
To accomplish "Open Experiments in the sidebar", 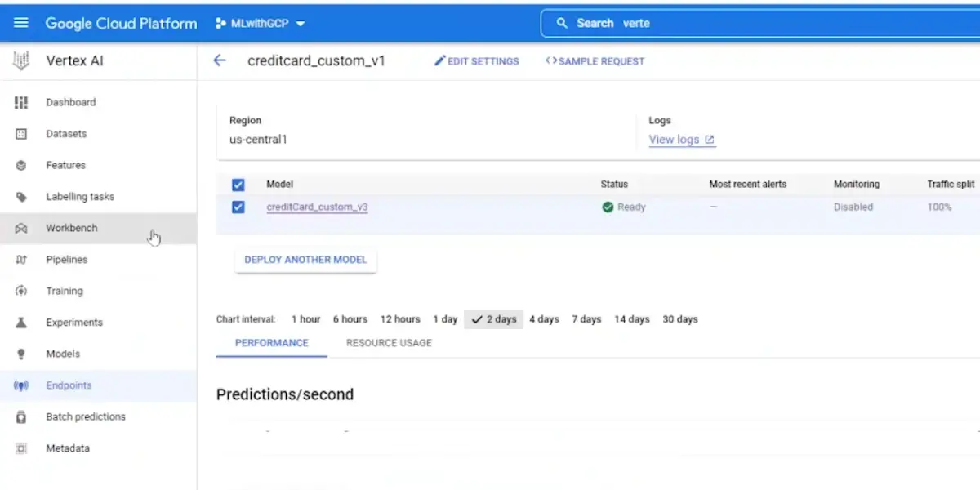I will pos(98,323).
